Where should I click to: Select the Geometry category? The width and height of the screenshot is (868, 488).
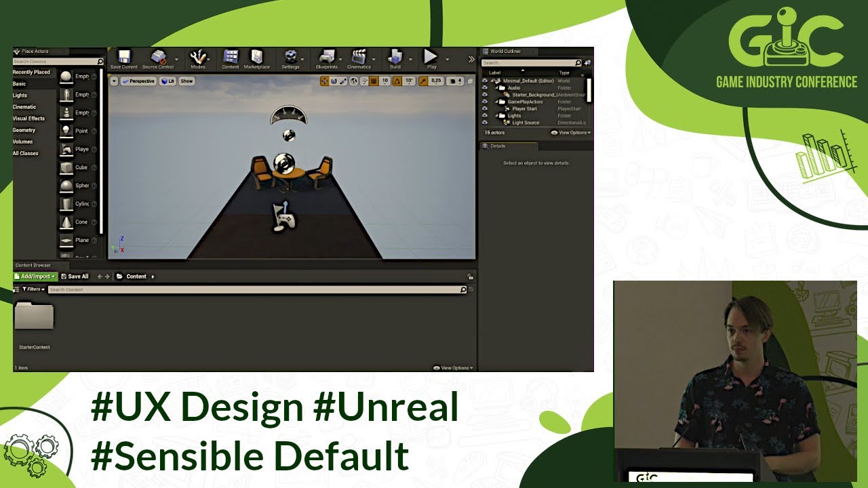24,129
